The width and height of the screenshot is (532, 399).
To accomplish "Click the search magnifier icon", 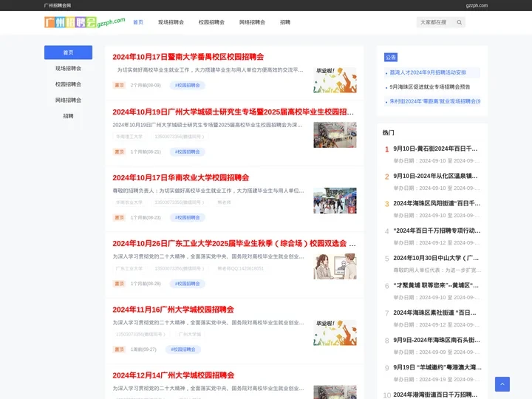I will (x=459, y=22).
